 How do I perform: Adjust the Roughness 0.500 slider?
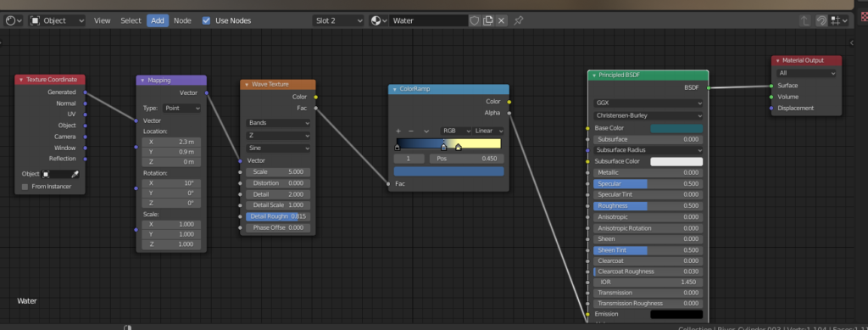click(648, 206)
